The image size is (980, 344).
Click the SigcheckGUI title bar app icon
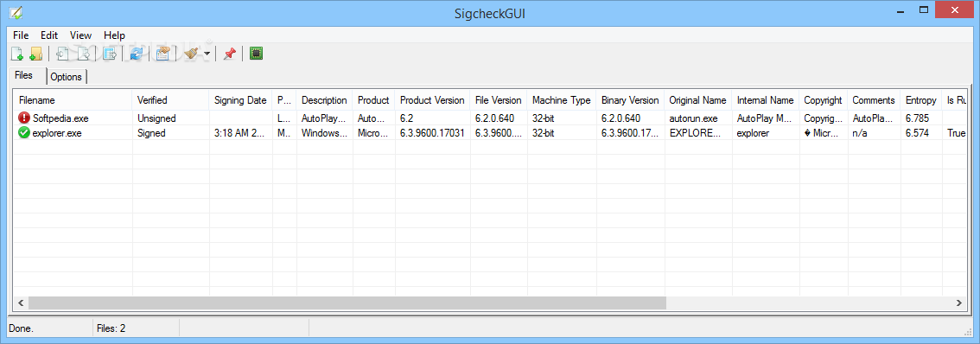[x=16, y=12]
